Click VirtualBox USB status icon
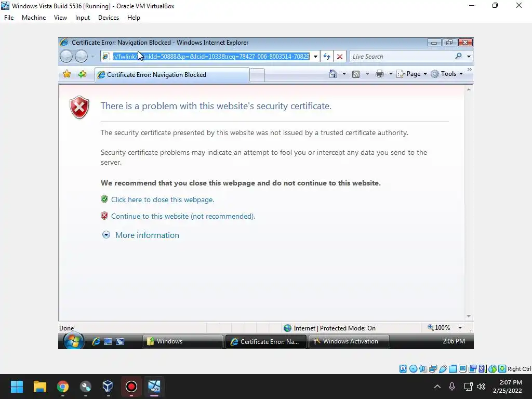The image size is (532, 399). pos(443,369)
